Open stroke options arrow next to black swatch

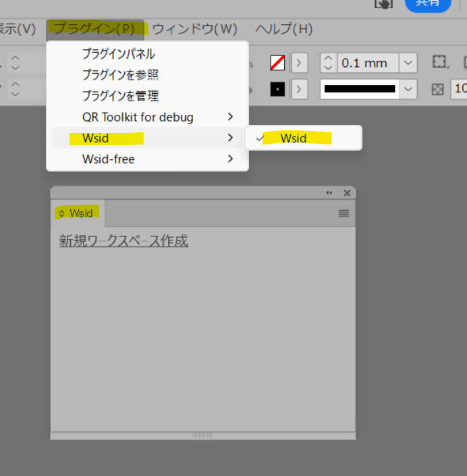[300, 89]
